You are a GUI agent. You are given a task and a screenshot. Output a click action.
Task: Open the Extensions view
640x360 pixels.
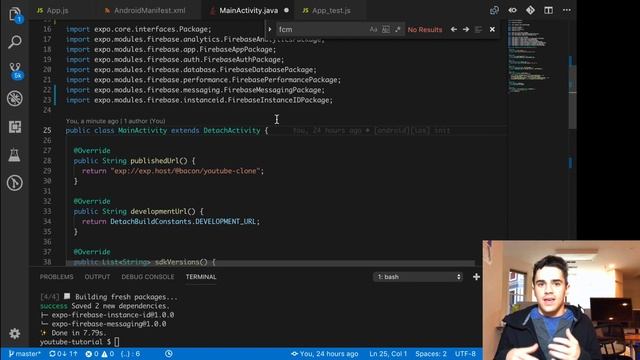pyautogui.click(x=15, y=127)
